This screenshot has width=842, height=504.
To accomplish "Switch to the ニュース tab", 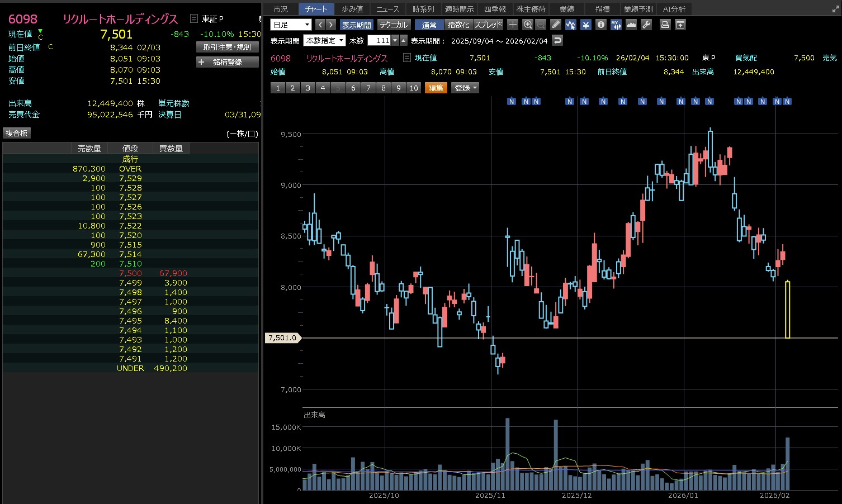I will pos(387,9).
